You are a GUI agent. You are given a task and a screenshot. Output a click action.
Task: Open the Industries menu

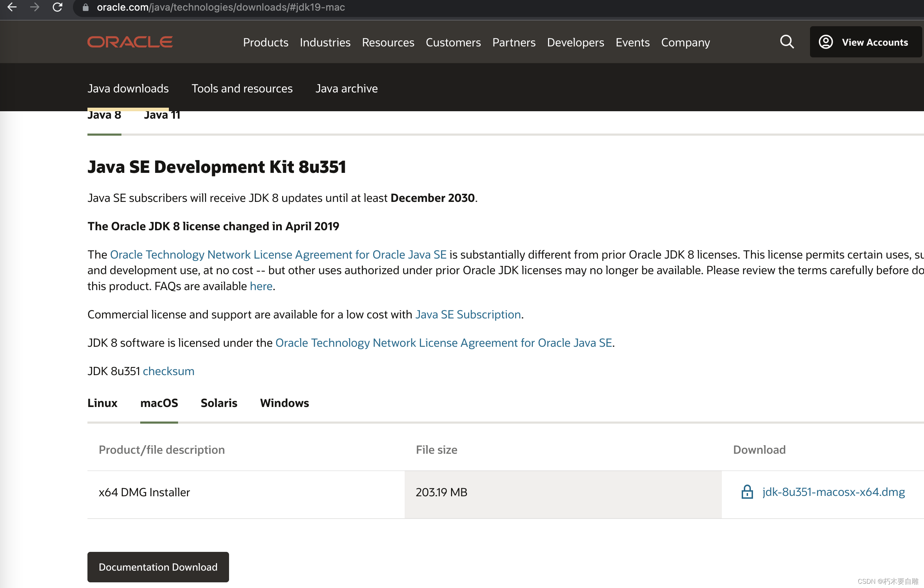(325, 42)
